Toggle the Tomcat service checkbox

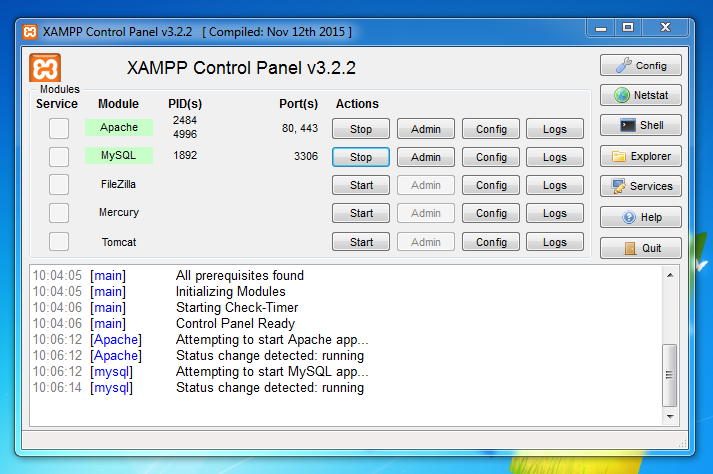[59, 242]
